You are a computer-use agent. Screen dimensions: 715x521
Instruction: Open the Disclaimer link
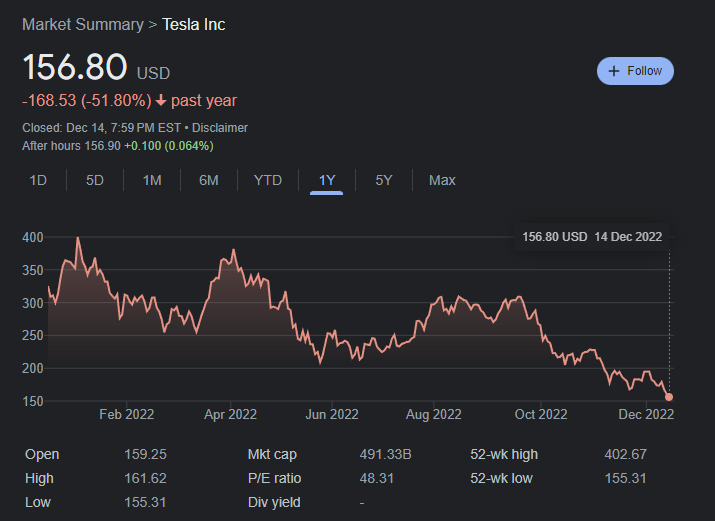click(220, 128)
